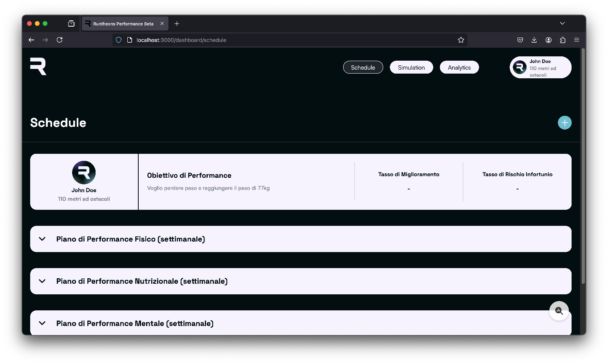Click the Voglio perdere peso goal description
608x364 pixels.
(x=208, y=188)
